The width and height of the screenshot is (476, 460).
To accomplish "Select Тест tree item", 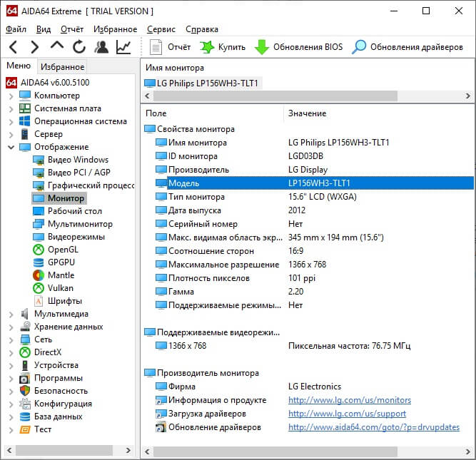I will [x=35, y=429].
